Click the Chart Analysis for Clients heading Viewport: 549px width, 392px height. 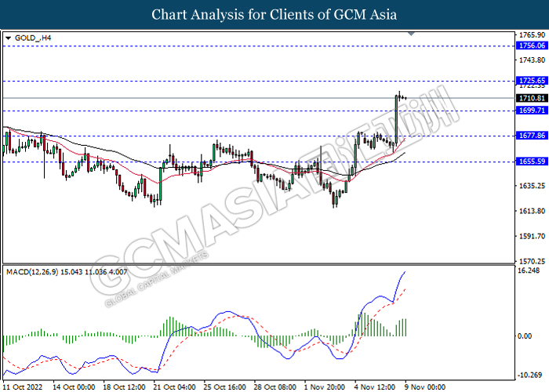pyautogui.click(x=274, y=14)
